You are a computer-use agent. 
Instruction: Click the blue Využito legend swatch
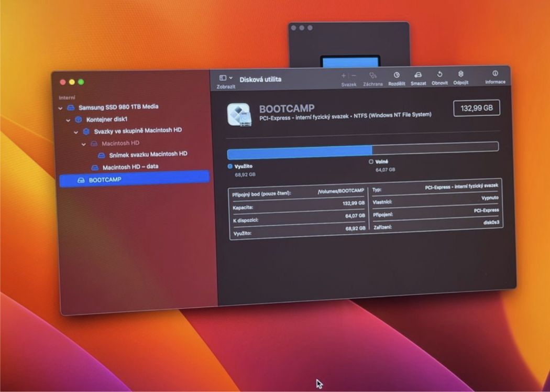[230, 166]
